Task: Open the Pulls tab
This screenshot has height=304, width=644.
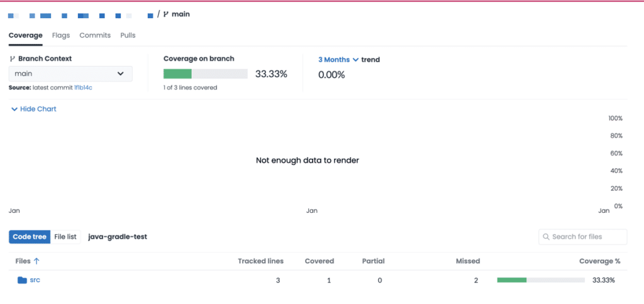Action: (128, 35)
